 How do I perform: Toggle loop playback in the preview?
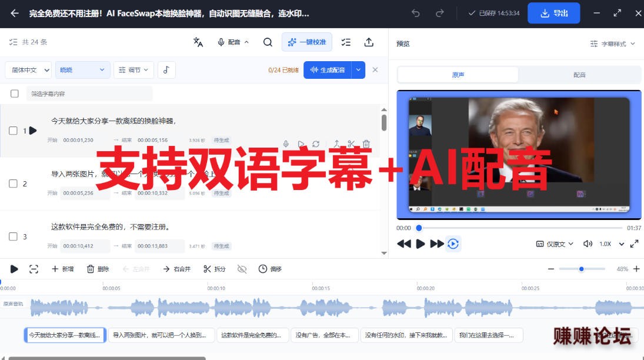(x=453, y=244)
